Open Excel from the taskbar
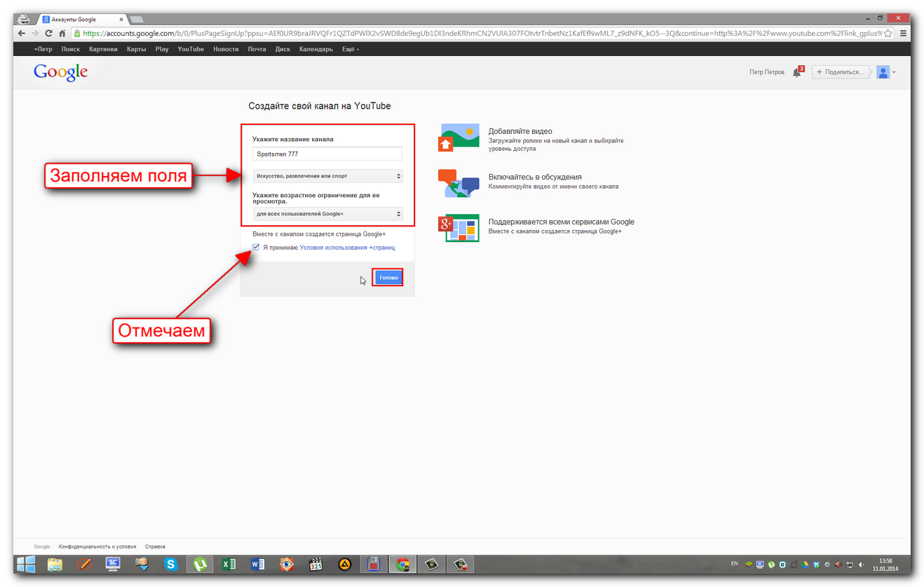The image size is (924, 587). [x=229, y=564]
